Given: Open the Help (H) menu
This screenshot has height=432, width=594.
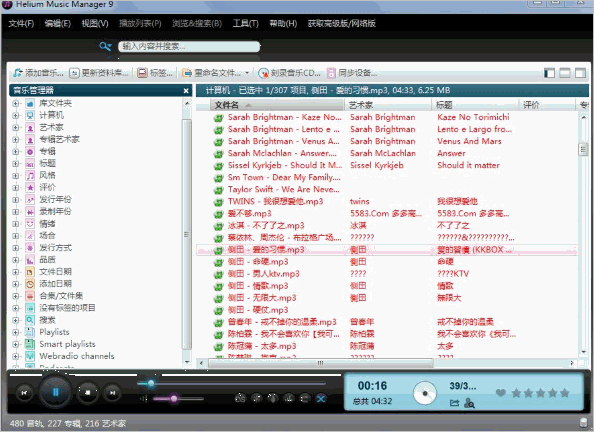Looking at the screenshot, I should point(283,23).
